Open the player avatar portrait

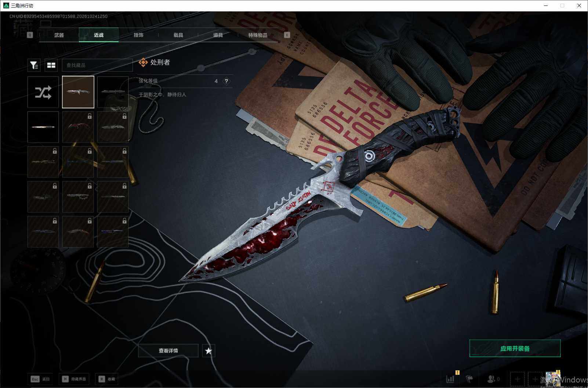[553, 379]
